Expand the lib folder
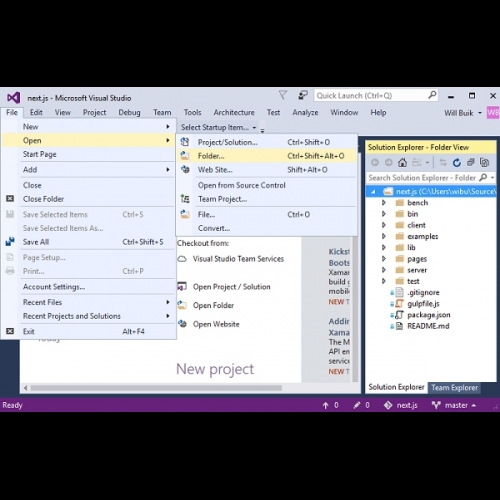Image resolution: width=500 pixels, height=500 pixels. (384, 247)
